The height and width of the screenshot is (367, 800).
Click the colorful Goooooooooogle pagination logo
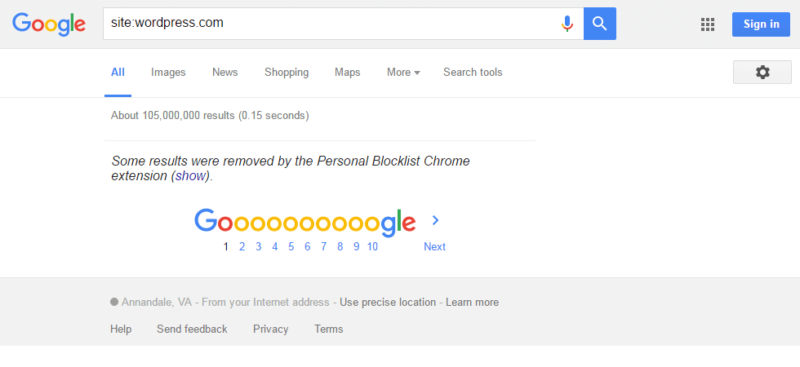tap(305, 223)
